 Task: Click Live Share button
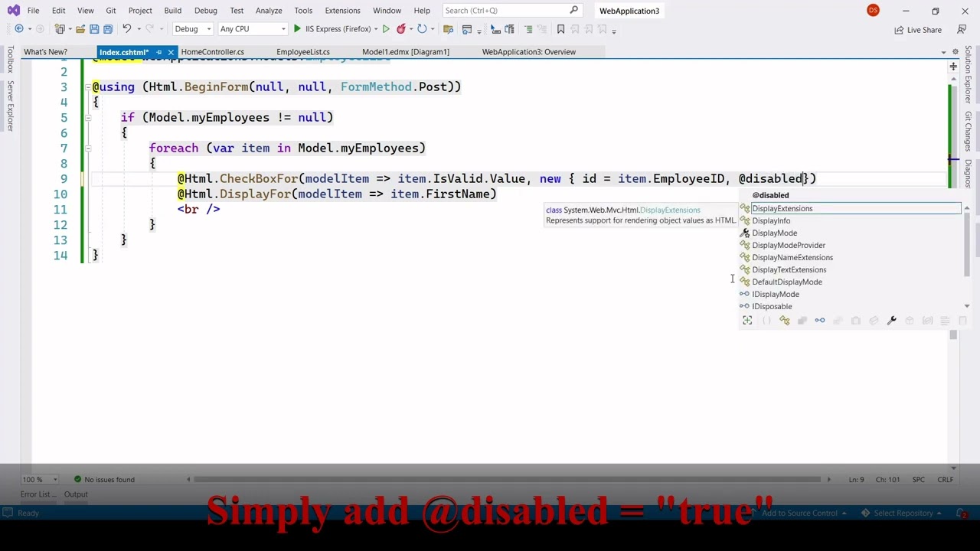coord(918,30)
